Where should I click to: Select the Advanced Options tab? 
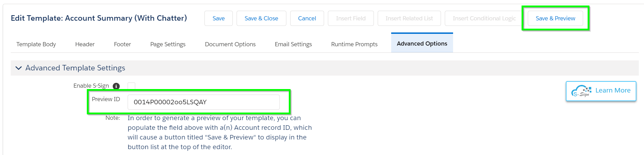click(422, 43)
